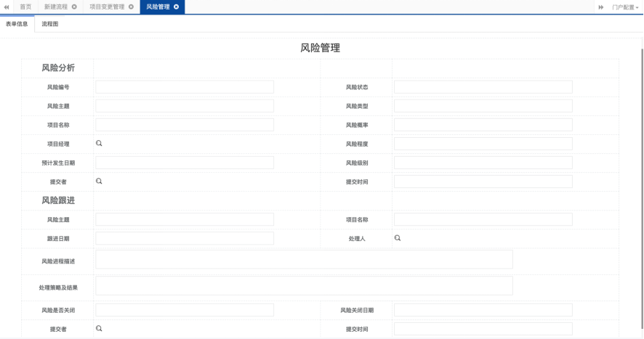Viewport: 644px width, 339px height.
Task: Open the 处理人 search lookup icon
Action: 398,238
